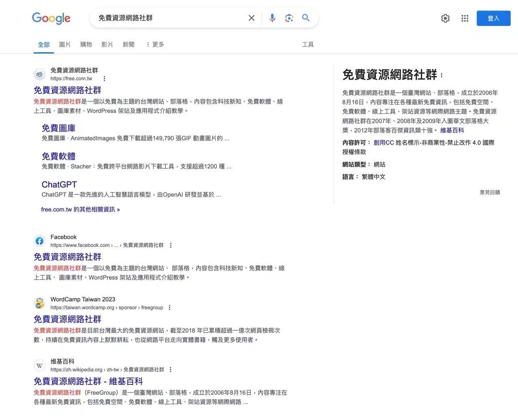The width and height of the screenshot is (518, 420).
Task: Click the magnifier search button
Action: pyautogui.click(x=306, y=18)
